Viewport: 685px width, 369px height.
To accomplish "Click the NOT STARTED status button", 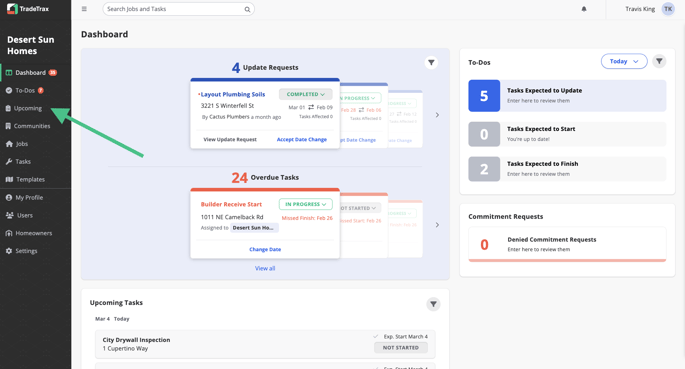I will (x=401, y=348).
